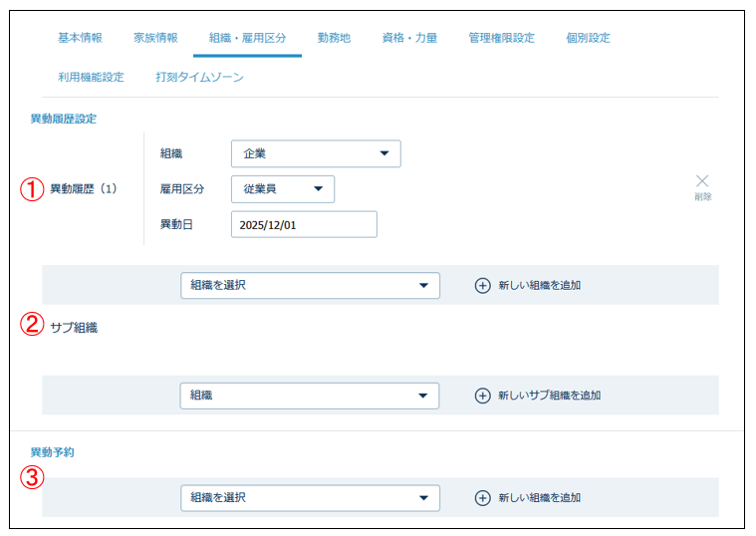
Task: Click the plus icon for 新しいサブ組織を追加
Action: (483, 396)
